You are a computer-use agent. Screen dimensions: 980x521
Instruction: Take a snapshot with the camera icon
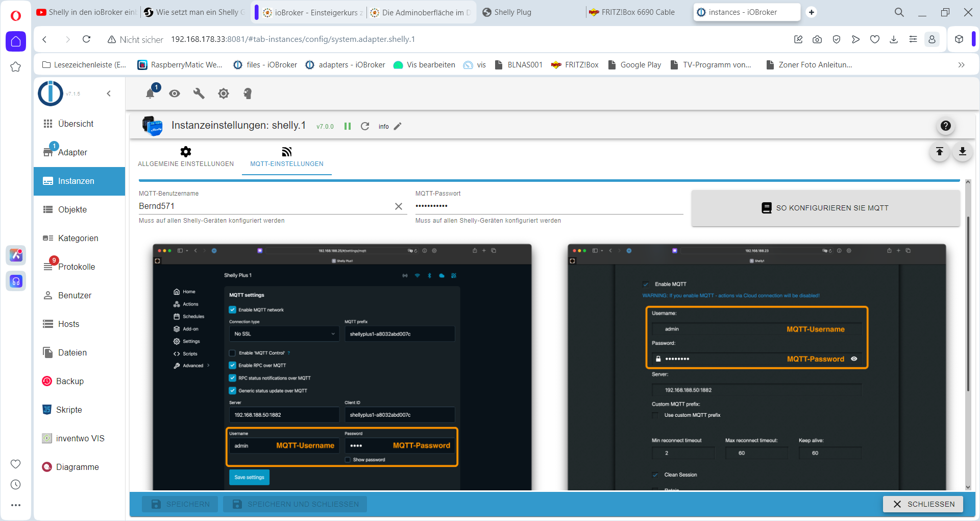pyautogui.click(x=817, y=39)
